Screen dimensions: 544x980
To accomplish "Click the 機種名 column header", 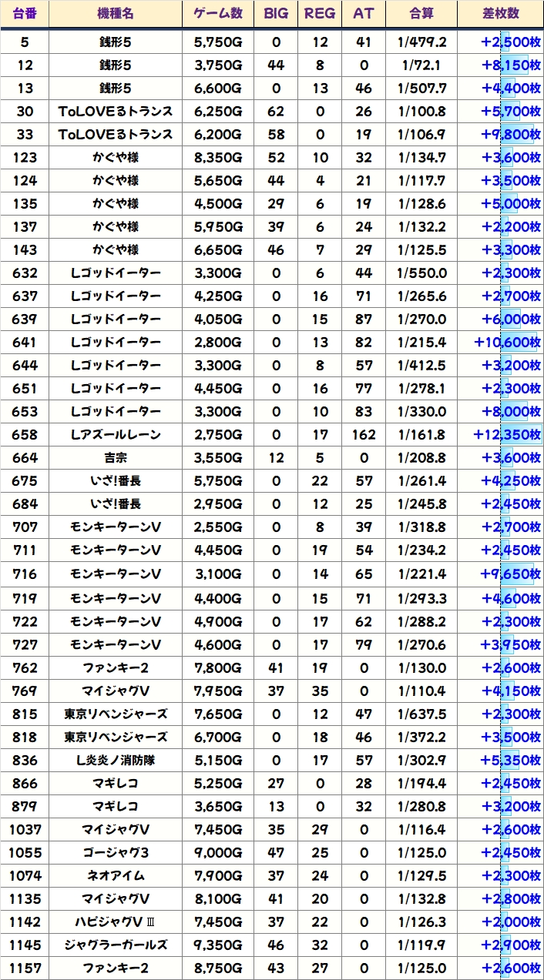I will [x=116, y=14].
